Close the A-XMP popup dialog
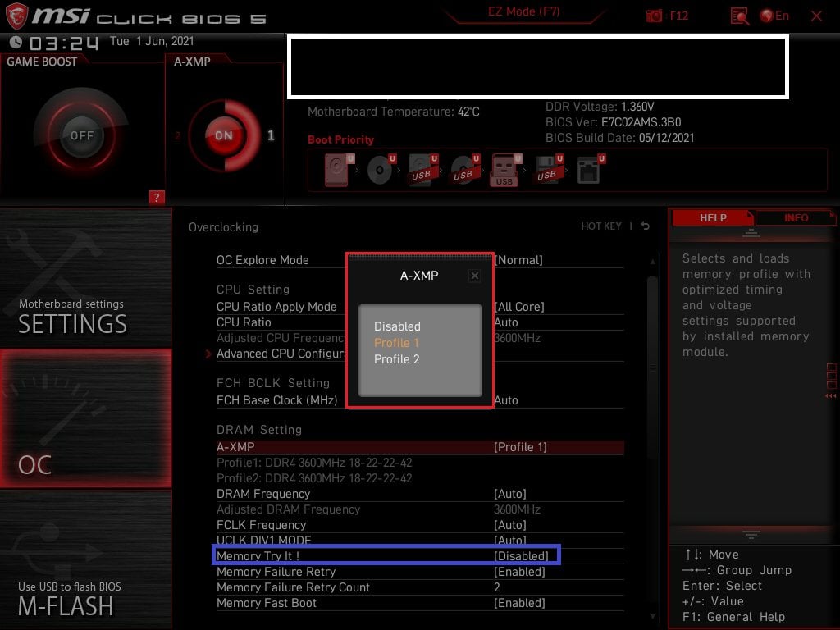Image resolution: width=840 pixels, height=630 pixels. coord(474,276)
